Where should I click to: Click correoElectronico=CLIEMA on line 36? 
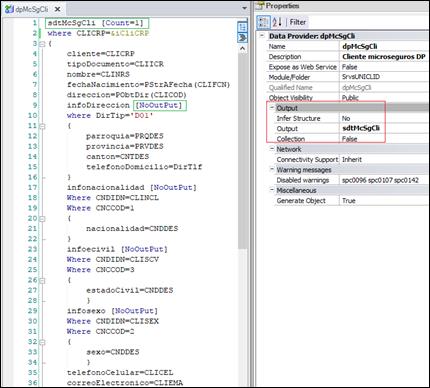tap(125, 383)
